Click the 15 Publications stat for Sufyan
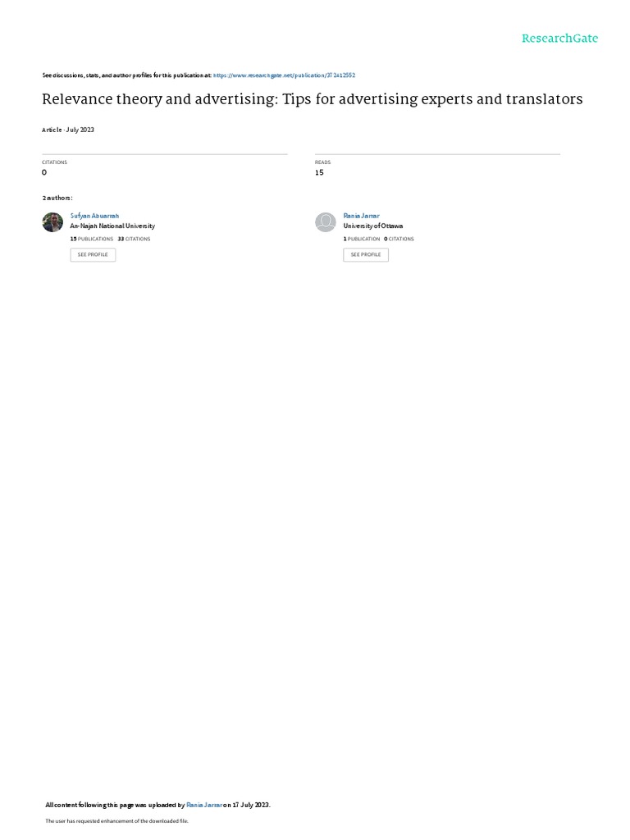The image size is (630, 840). coord(92,239)
